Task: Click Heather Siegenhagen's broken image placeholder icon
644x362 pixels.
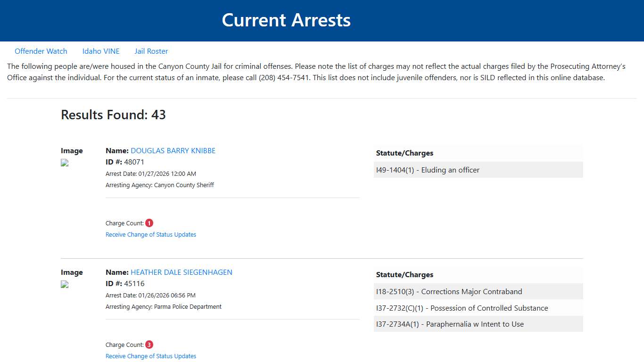Action: pyautogui.click(x=64, y=284)
